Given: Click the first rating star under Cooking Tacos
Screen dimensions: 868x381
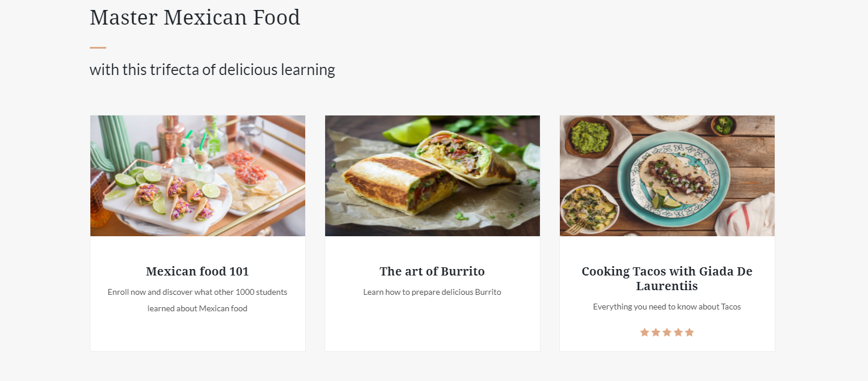Looking at the screenshot, I should [x=644, y=332].
